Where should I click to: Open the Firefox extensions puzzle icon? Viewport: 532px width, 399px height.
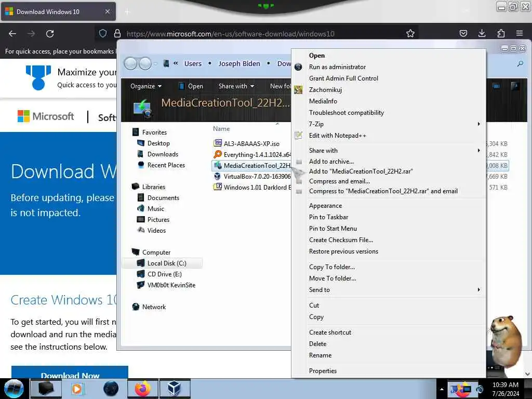pos(501,33)
